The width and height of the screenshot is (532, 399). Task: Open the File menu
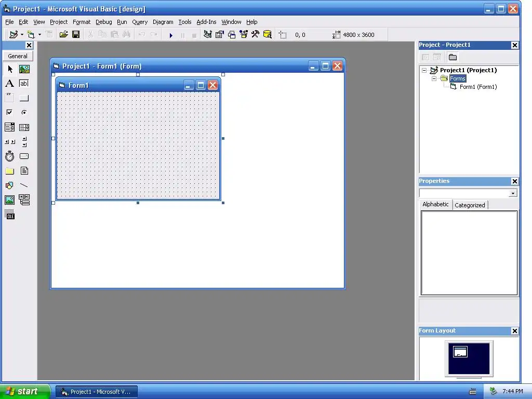click(x=9, y=22)
